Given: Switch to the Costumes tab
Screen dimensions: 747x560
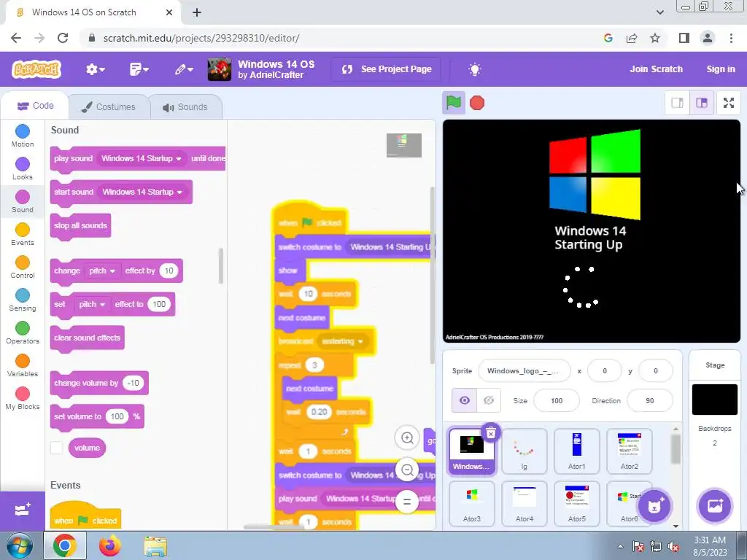Looking at the screenshot, I should coord(109,106).
